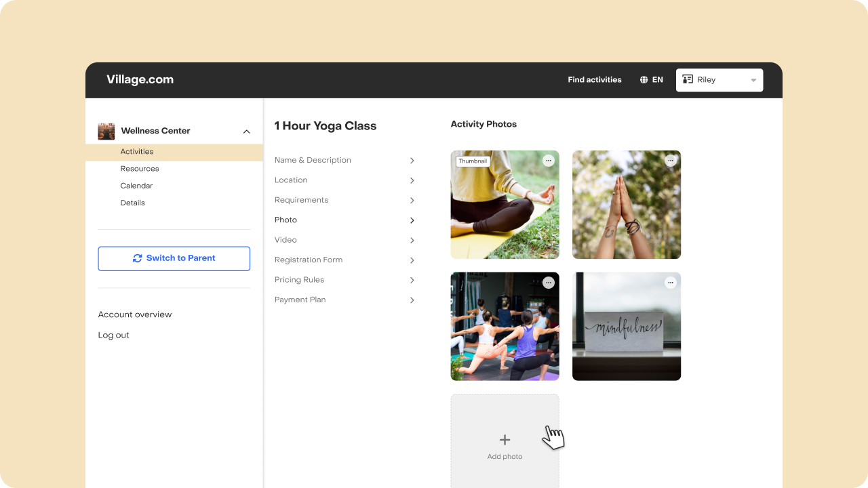
Task: Click the chevron next to Requirements
Action: 412,201
